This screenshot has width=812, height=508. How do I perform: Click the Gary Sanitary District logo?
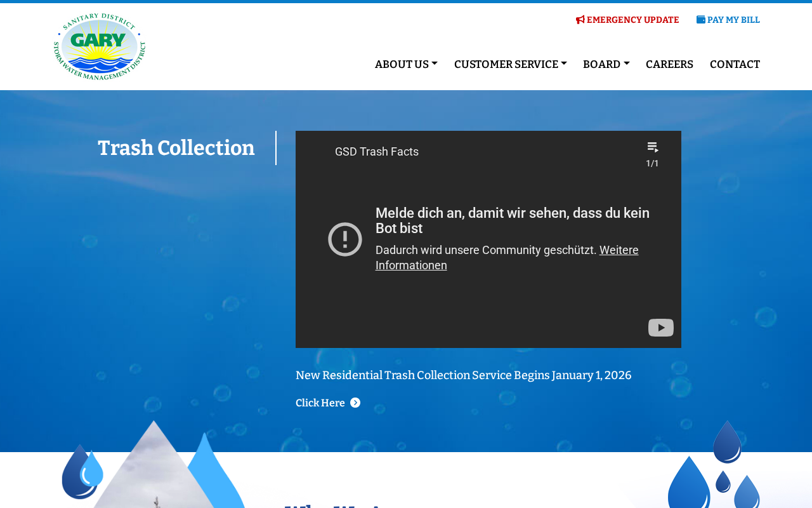[x=100, y=46]
